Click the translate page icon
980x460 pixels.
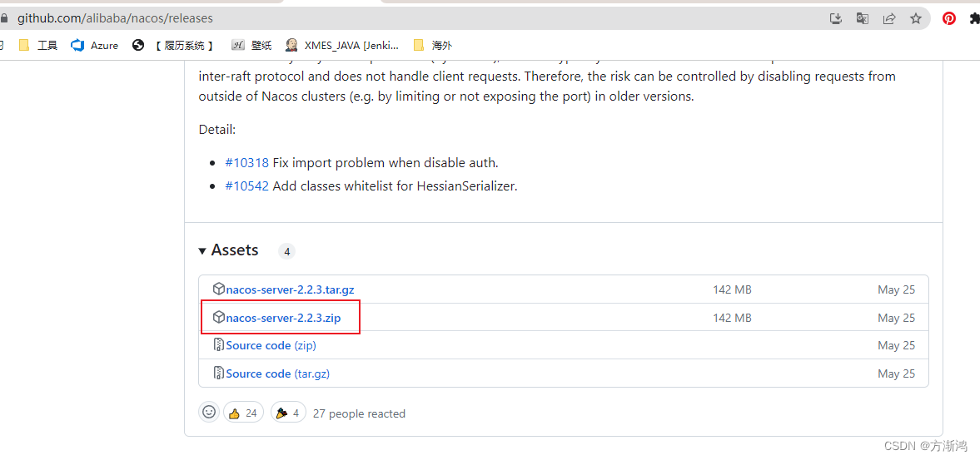point(863,19)
